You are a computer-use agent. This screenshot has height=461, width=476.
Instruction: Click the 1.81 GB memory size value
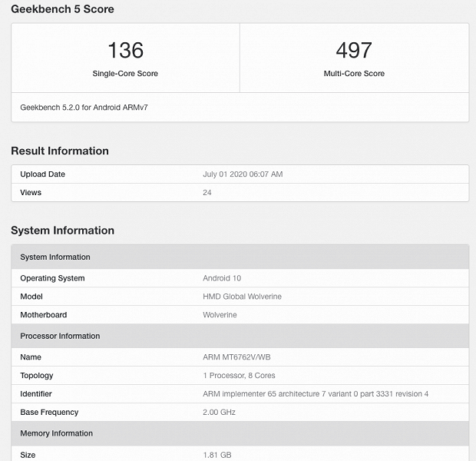[217, 455]
